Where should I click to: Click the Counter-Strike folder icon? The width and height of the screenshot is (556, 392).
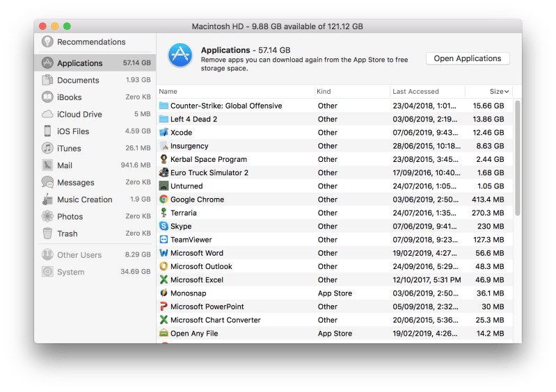point(164,106)
